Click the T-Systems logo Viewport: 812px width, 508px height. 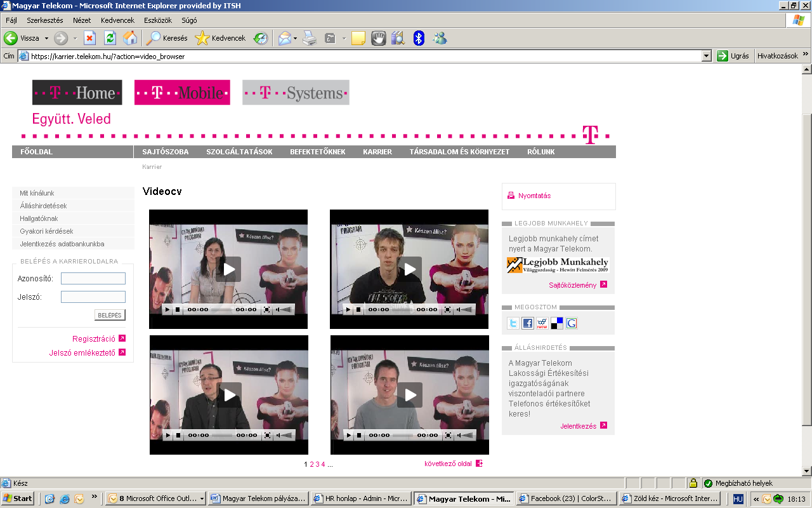click(296, 93)
